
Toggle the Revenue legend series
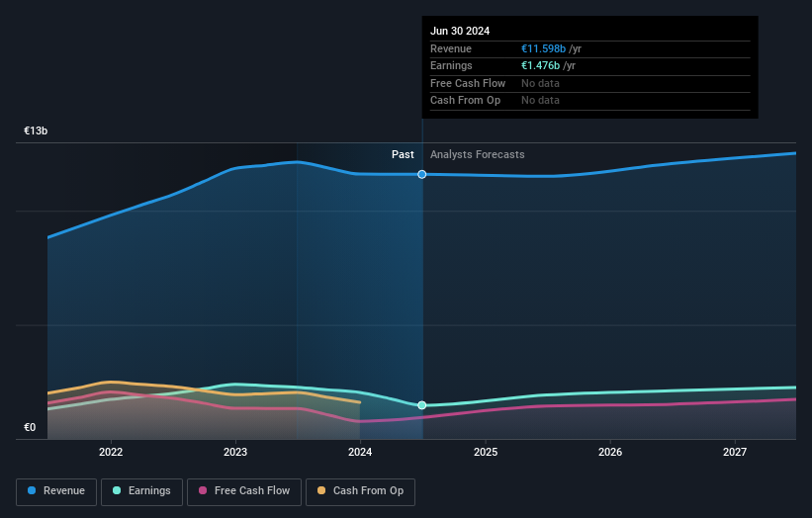(x=56, y=491)
